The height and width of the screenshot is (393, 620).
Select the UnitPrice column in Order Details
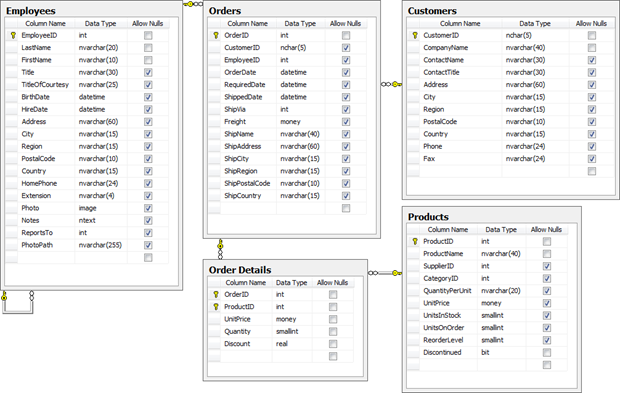237,319
